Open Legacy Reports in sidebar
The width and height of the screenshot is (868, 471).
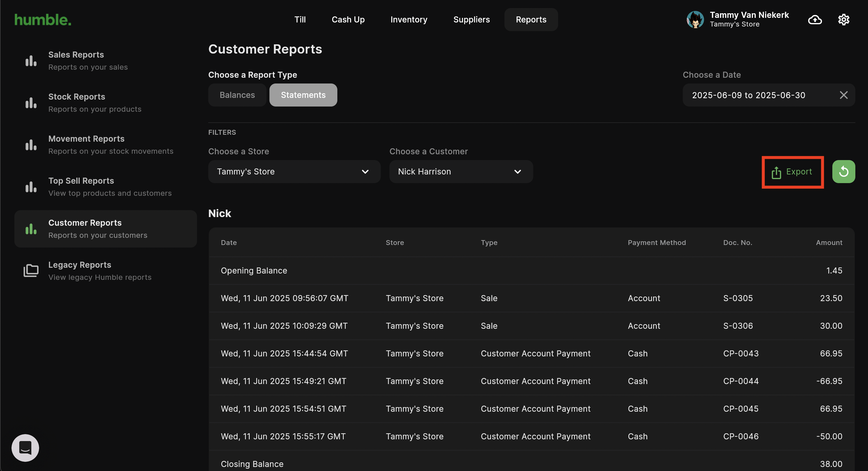106,271
